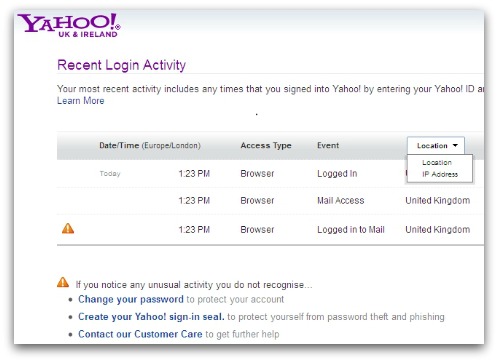Select Location from the dropdown list
The image size is (498, 362).
coord(437,162)
